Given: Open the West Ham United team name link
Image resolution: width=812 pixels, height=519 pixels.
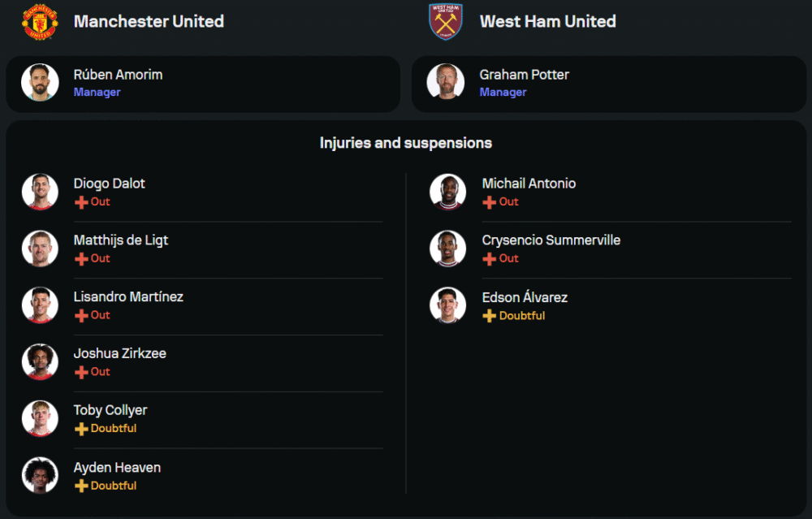Looking at the screenshot, I should click(547, 22).
